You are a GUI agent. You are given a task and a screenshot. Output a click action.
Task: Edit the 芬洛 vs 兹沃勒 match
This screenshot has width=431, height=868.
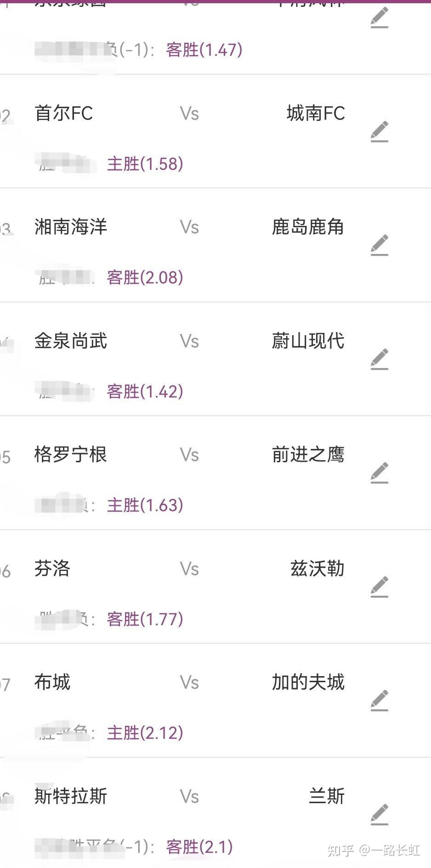380,587
